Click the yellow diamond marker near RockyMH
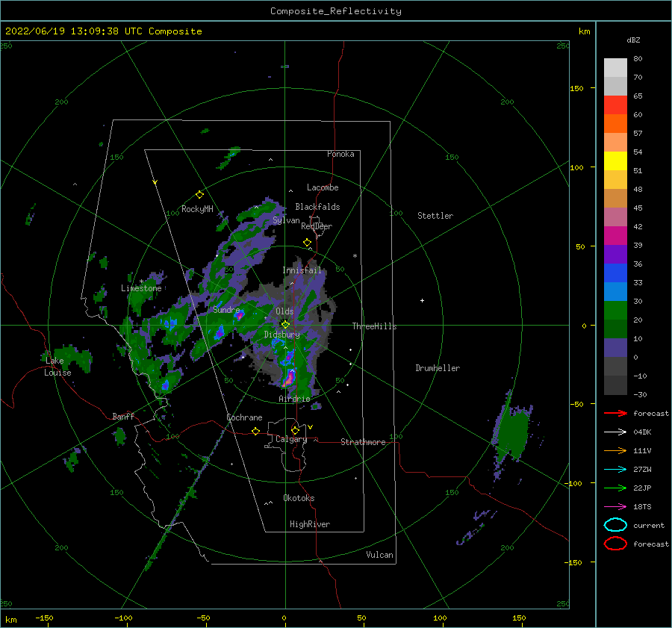Screen dimensions: 672x628 (199, 195)
